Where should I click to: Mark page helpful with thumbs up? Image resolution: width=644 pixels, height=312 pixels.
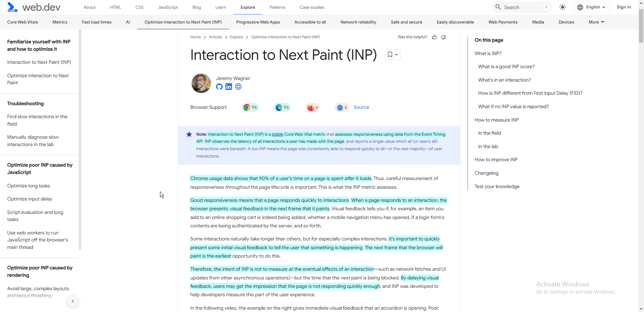(434, 37)
